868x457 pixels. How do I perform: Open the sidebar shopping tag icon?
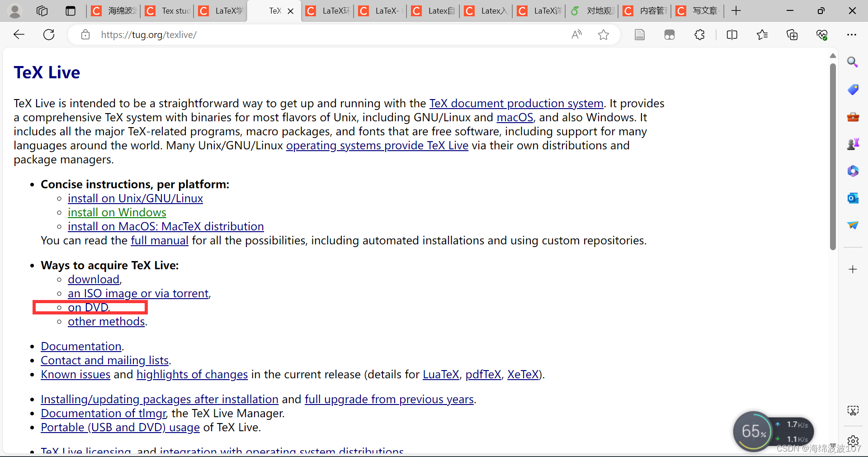tap(853, 90)
